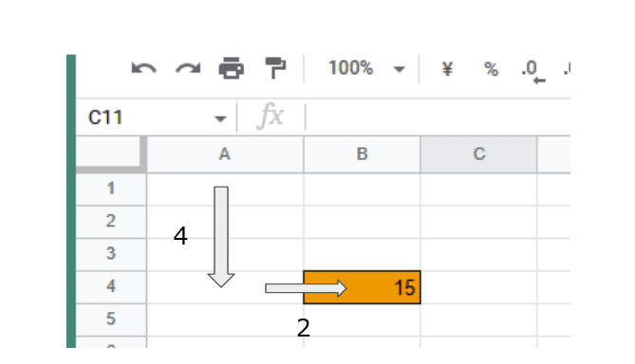This screenshot has height=364, width=635.
Task: Click the Undo arrow icon
Action: (143, 69)
